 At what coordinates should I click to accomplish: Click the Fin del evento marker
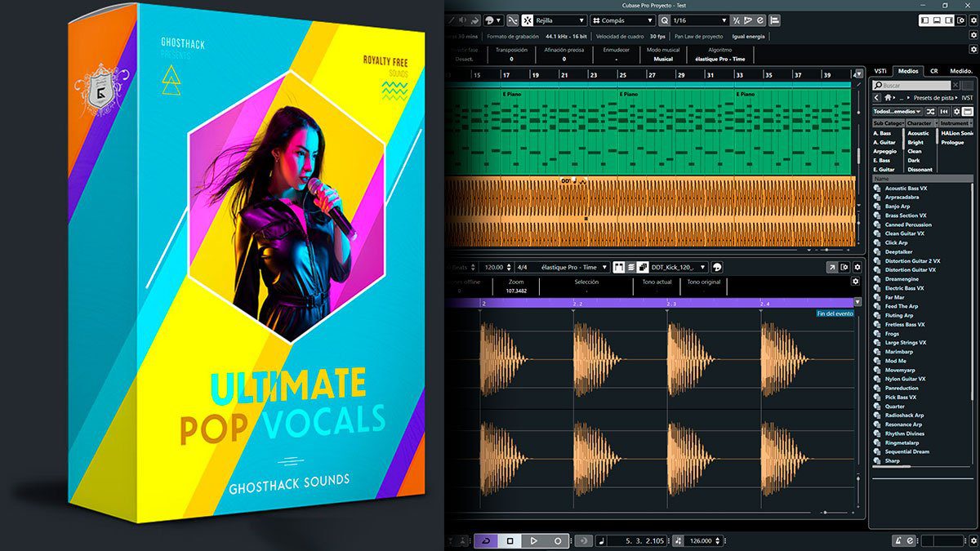coord(835,313)
